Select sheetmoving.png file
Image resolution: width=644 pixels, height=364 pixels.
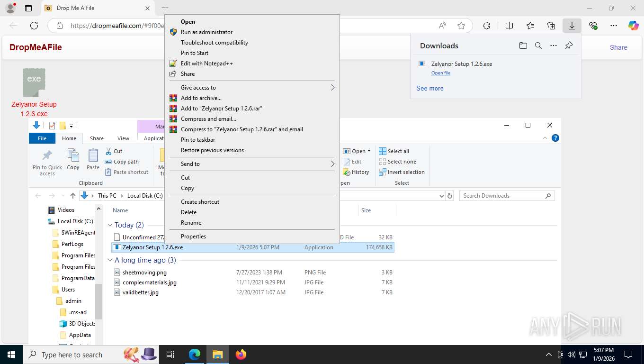click(x=144, y=273)
